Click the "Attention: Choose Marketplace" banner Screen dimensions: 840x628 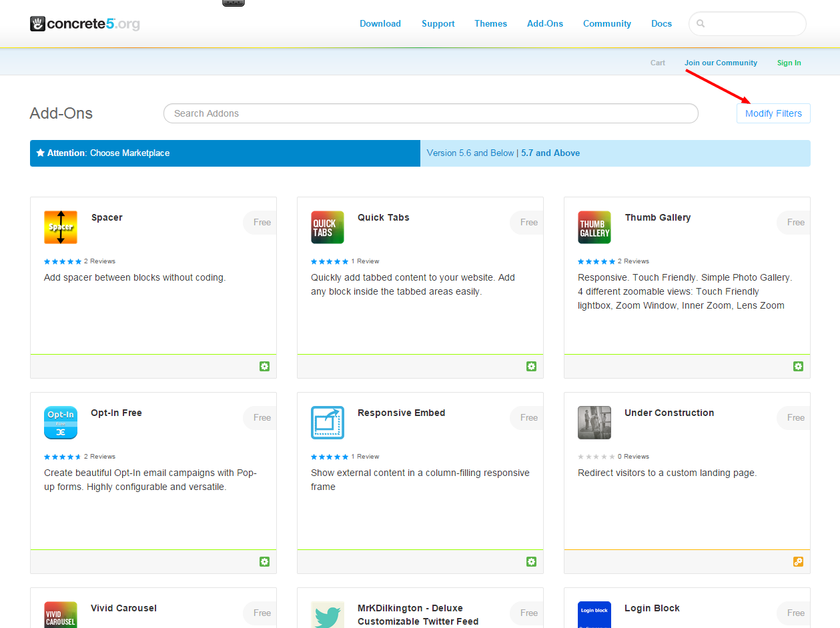(x=225, y=153)
